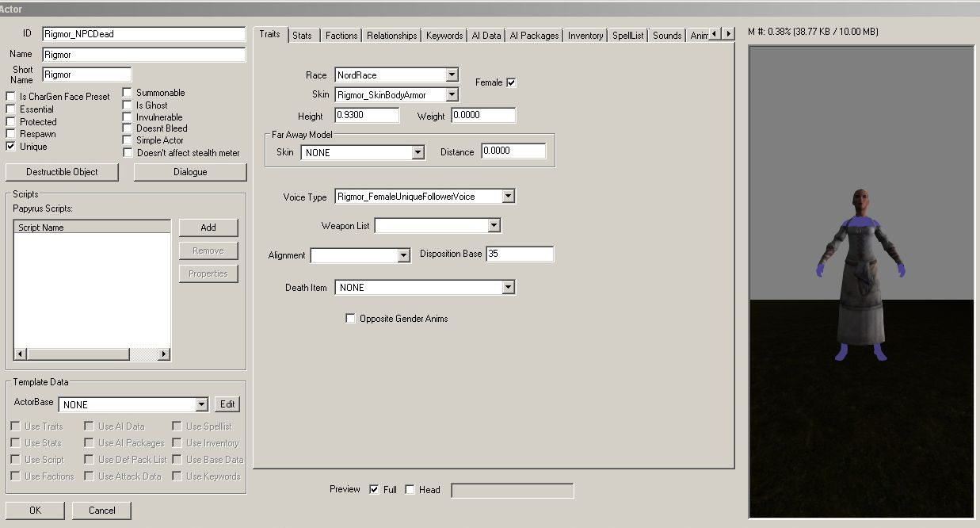Open the Inventory tab
Viewport: 980px width, 528px height.
[x=585, y=36]
